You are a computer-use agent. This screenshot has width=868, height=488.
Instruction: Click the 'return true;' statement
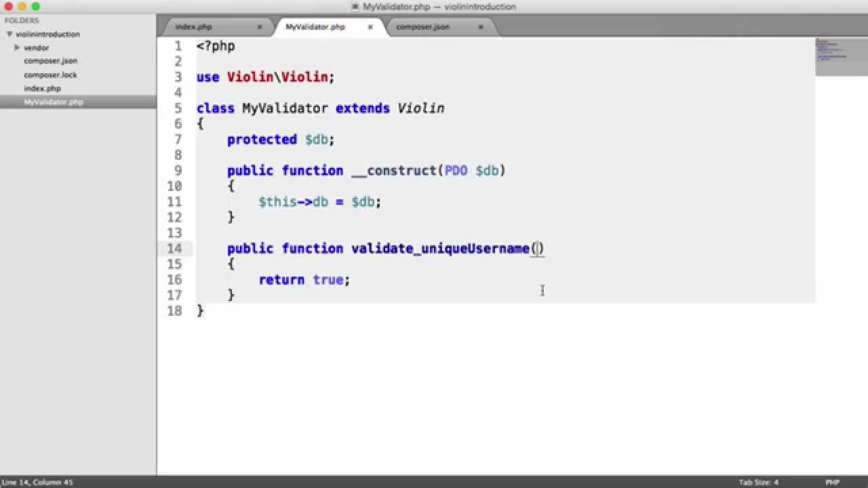click(304, 280)
